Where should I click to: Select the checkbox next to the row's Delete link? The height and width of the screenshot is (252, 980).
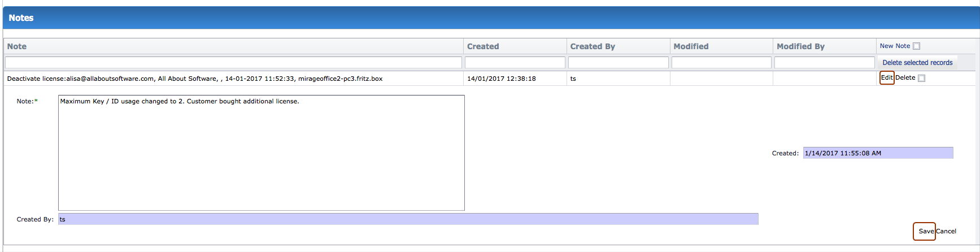[922, 79]
